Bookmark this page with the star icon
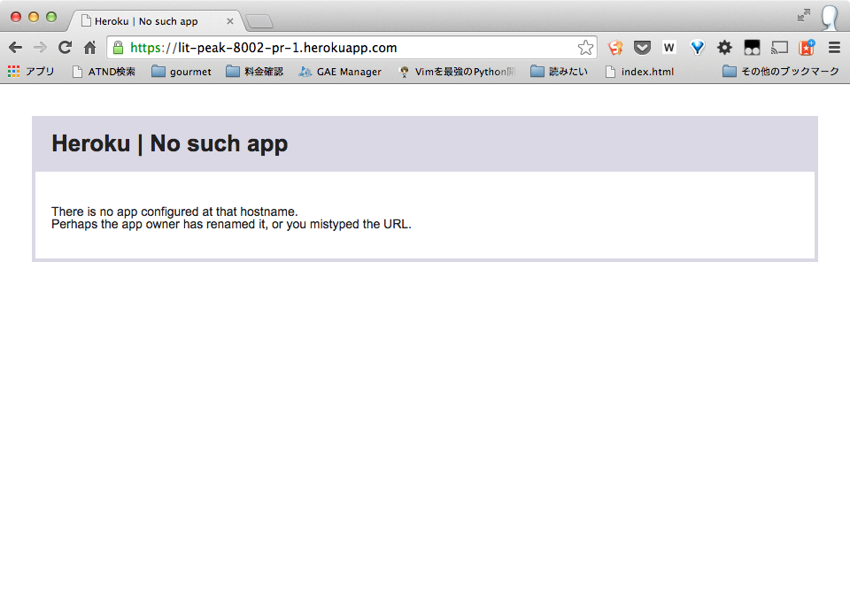This screenshot has width=850, height=616. tap(585, 48)
